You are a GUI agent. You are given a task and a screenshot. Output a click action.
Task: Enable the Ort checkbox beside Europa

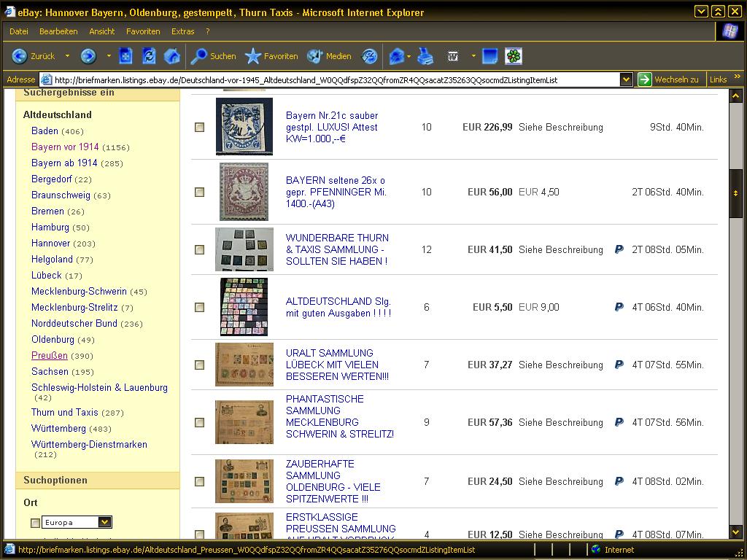[x=35, y=523]
